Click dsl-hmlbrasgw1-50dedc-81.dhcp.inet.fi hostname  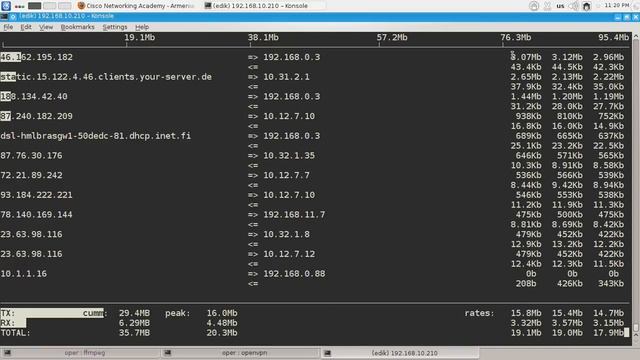point(96,136)
